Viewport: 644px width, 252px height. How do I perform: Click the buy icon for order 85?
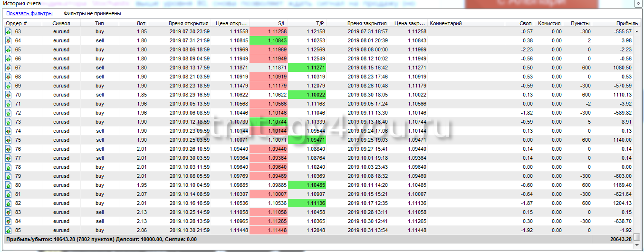click(8, 230)
